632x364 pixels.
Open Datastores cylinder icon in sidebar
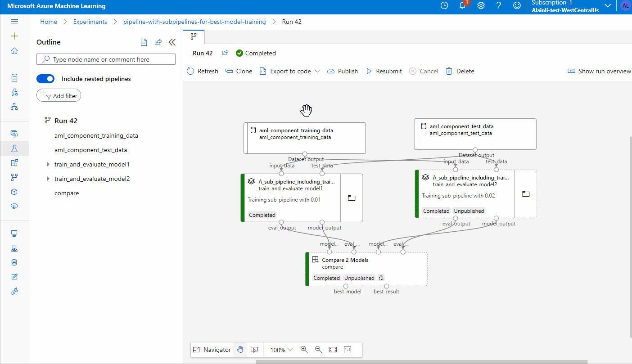(x=14, y=262)
